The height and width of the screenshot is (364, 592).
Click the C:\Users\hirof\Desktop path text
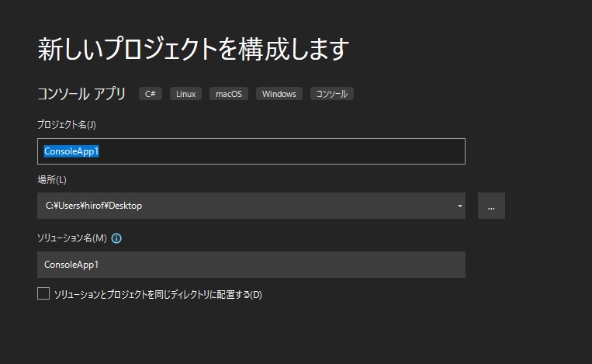[x=94, y=206]
